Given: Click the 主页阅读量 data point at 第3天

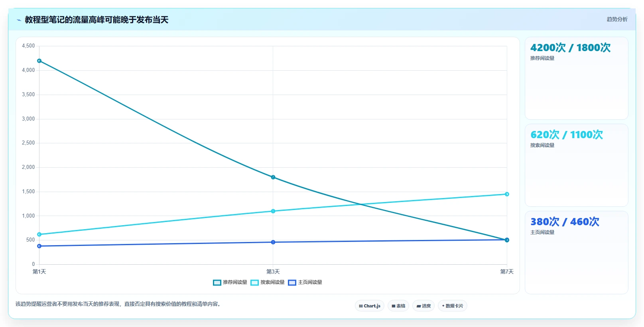Looking at the screenshot, I should click(x=273, y=242).
